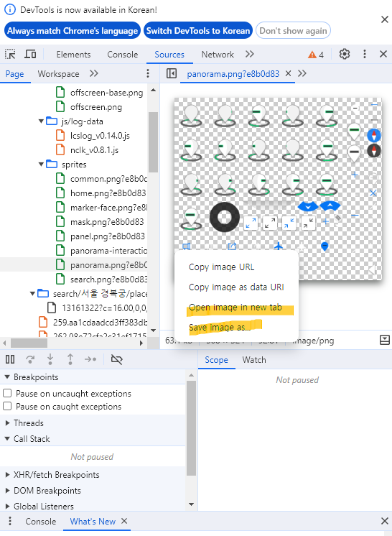The image size is (392, 536).
Task: Click the file tree vertical scrollbar thumb
Action: (x=154, y=142)
